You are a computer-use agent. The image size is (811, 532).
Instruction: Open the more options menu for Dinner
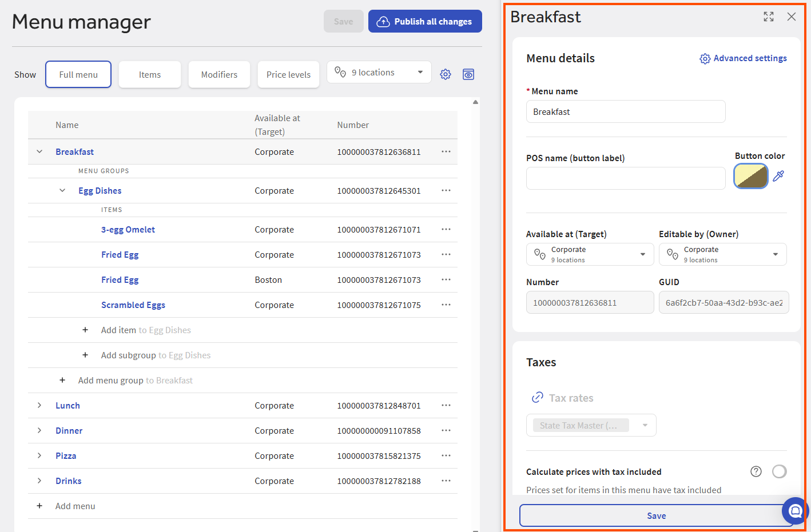click(446, 430)
